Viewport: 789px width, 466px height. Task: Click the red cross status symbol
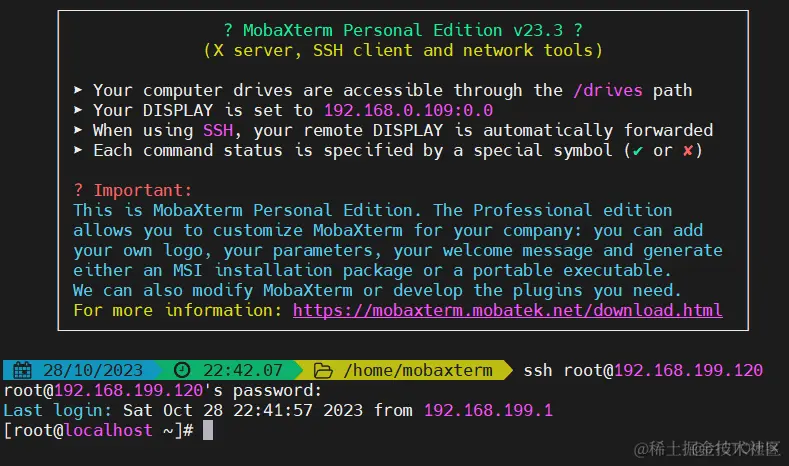click(x=687, y=150)
